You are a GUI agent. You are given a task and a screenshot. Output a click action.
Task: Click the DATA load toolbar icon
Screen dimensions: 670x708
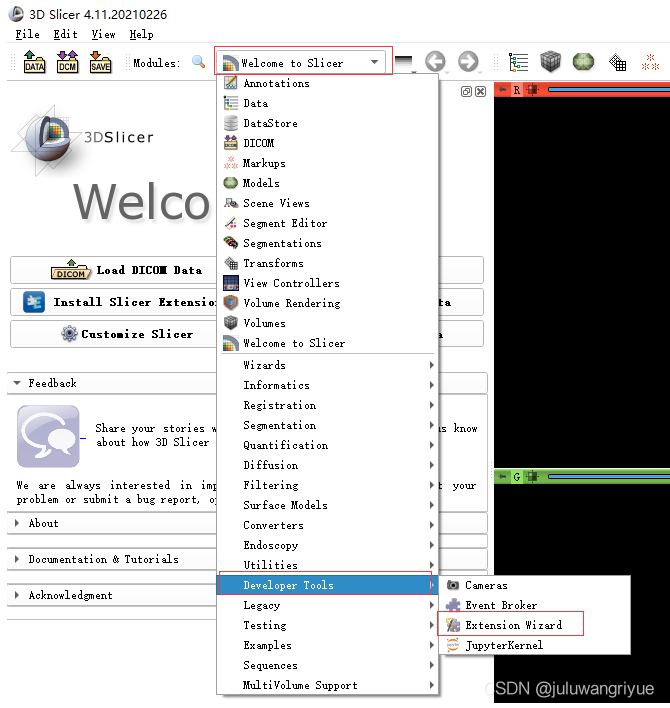[x=34, y=62]
